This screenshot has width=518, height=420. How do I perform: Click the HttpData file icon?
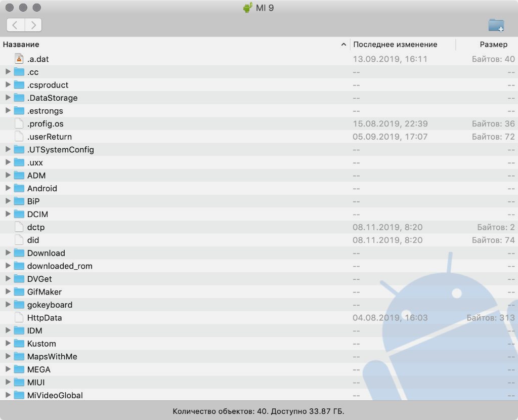(x=19, y=318)
